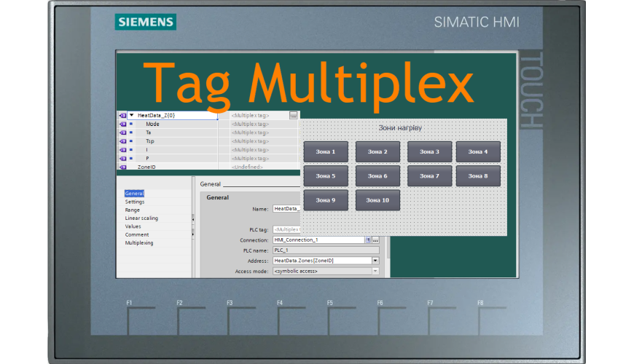Click the Siemens logo on the panel
Viewport: 634px width, 364px height.
[x=146, y=22]
